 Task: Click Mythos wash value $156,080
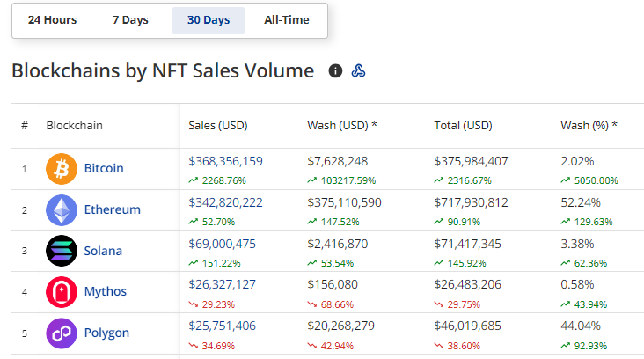[x=333, y=284]
